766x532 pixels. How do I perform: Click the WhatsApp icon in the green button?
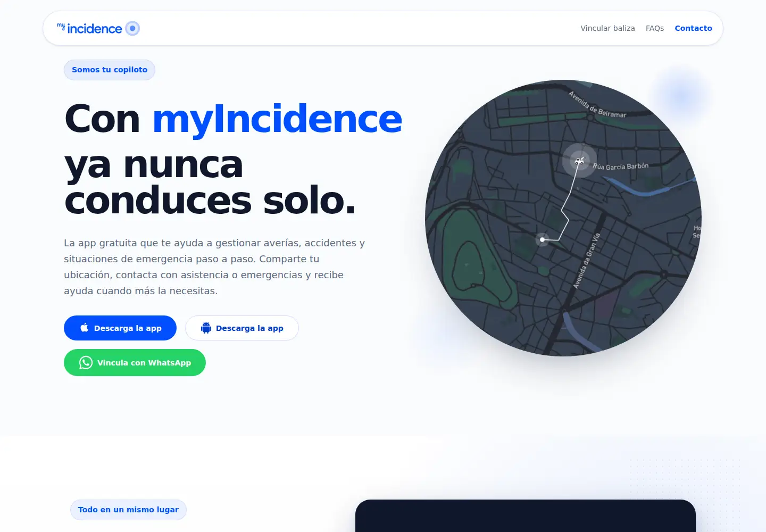(86, 363)
